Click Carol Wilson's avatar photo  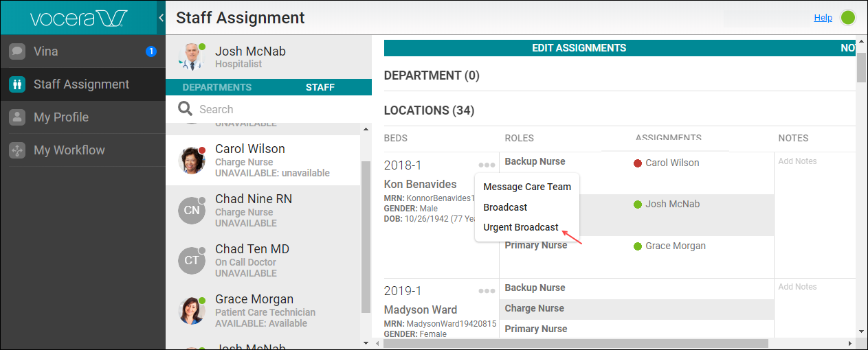192,161
